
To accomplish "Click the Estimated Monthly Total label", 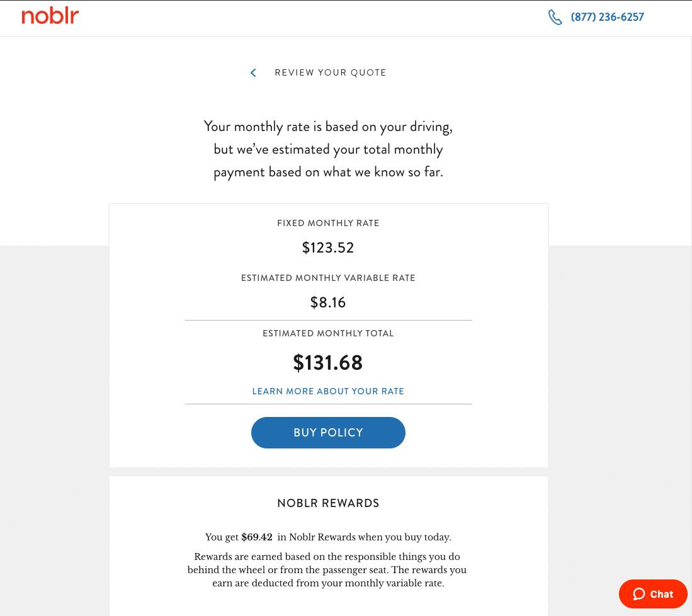I will (328, 333).
